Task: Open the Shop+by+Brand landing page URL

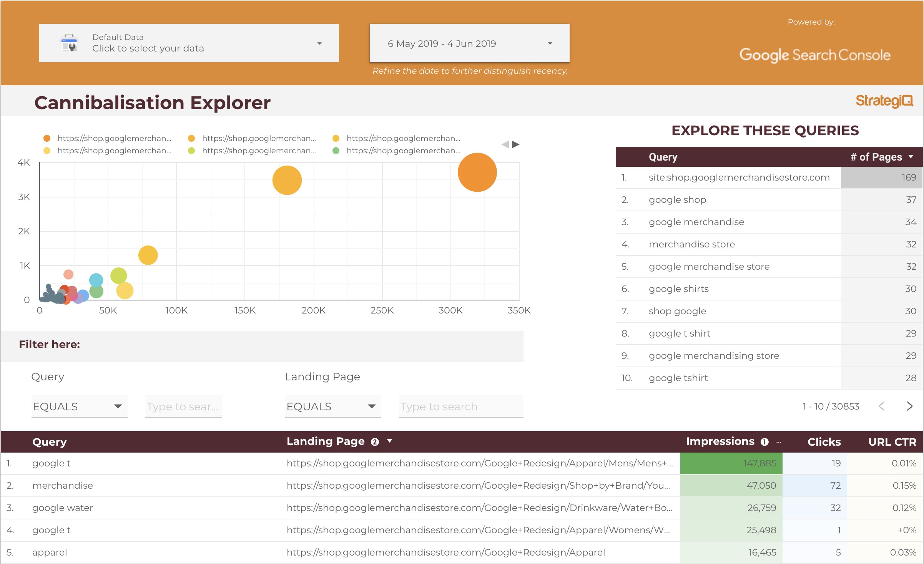Action: tap(479, 486)
